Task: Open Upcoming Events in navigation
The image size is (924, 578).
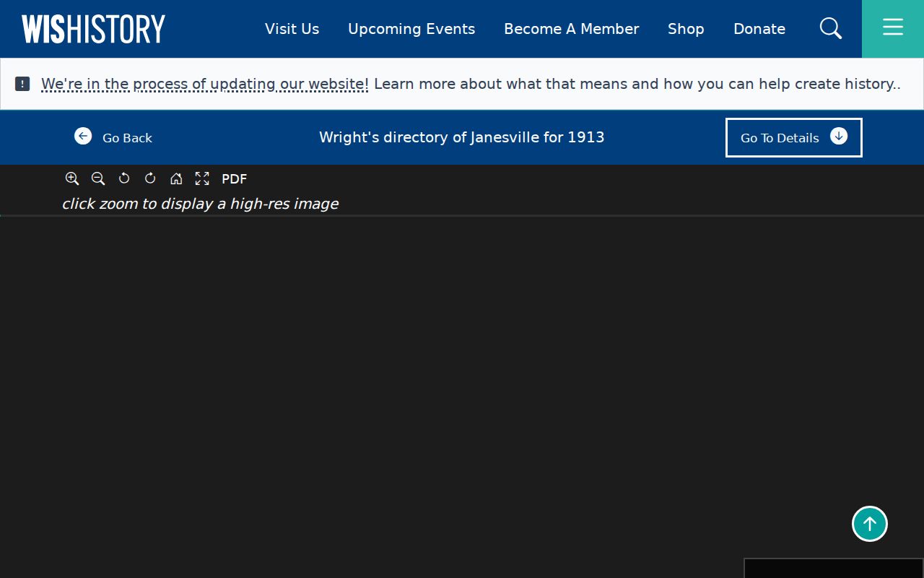Action: (411, 29)
